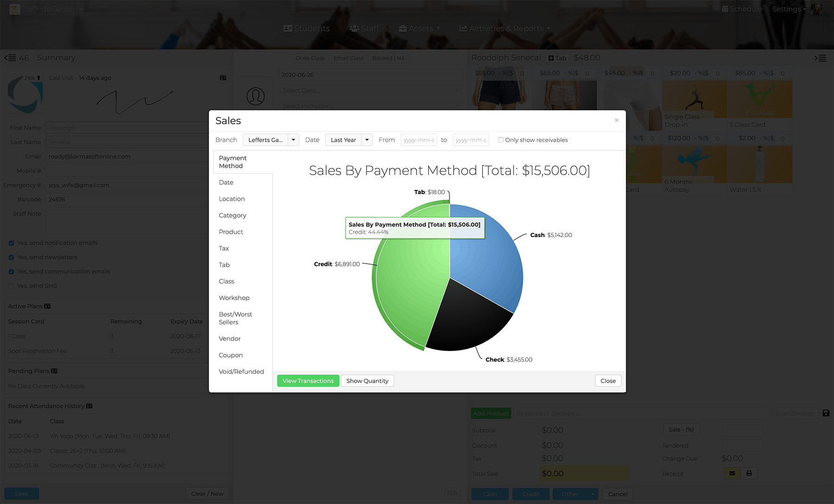The image size is (834, 504).
Task: Click the email receipt envelope icon
Action: (732, 473)
